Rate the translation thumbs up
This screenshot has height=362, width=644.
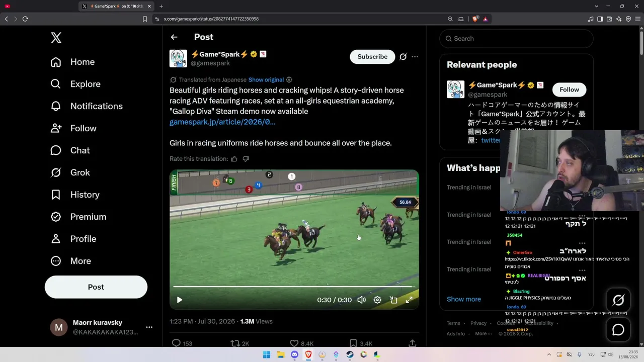pos(234,159)
